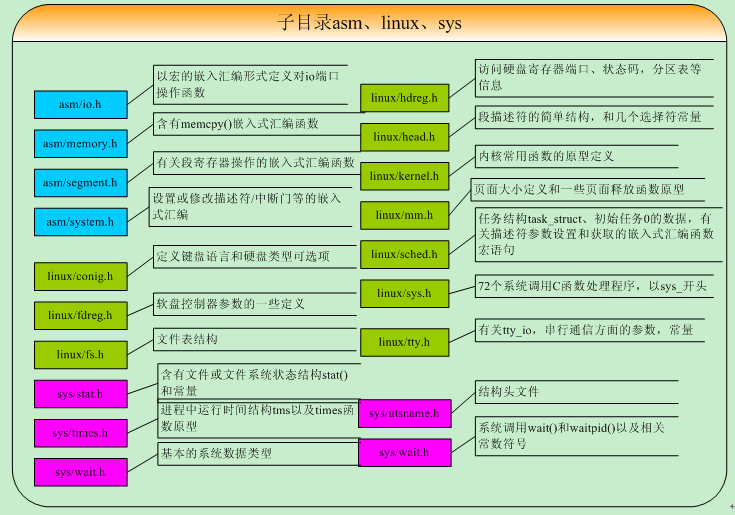The image size is (735, 515).
Task: Select the linux/conig.h green box
Action: 81,276
